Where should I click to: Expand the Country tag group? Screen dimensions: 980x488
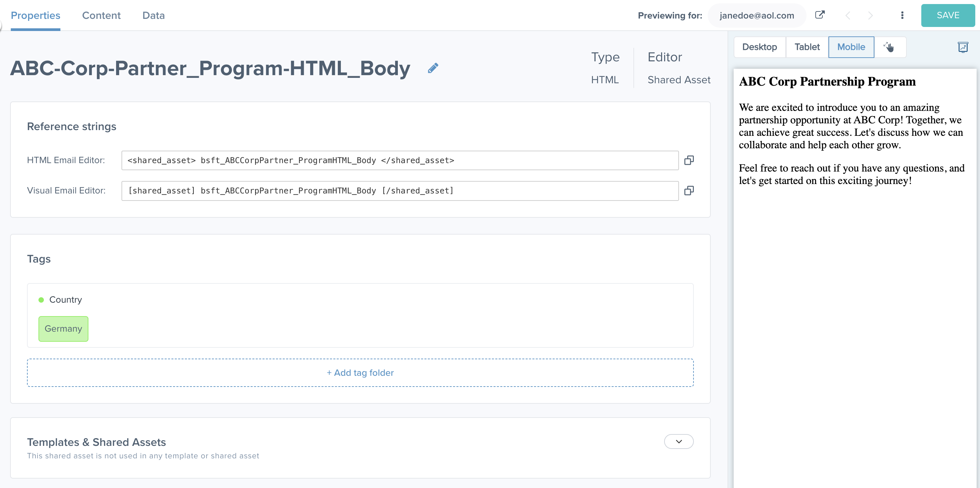coord(65,299)
